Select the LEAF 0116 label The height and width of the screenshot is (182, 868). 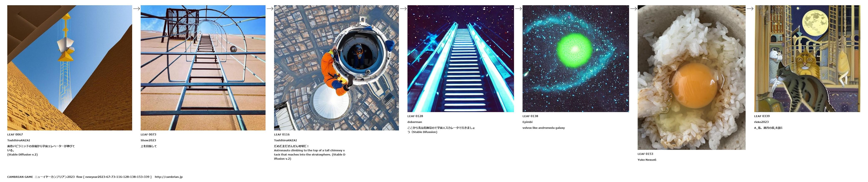point(282,134)
